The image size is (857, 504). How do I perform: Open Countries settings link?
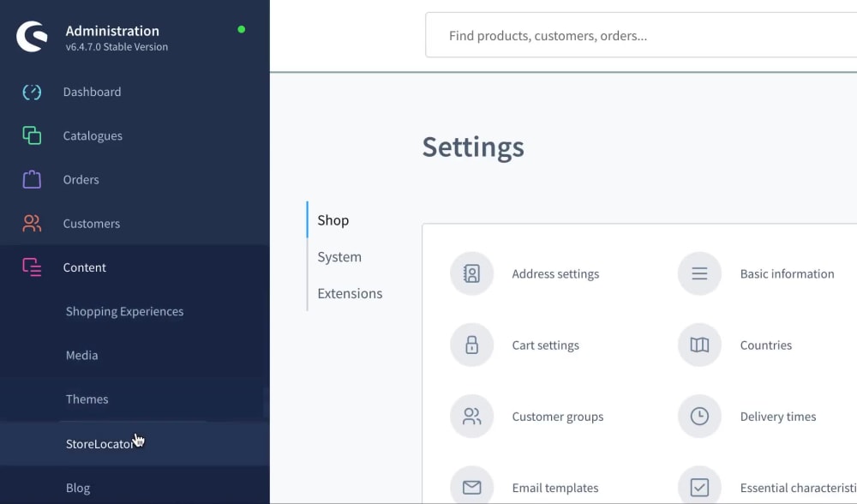(x=765, y=345)
